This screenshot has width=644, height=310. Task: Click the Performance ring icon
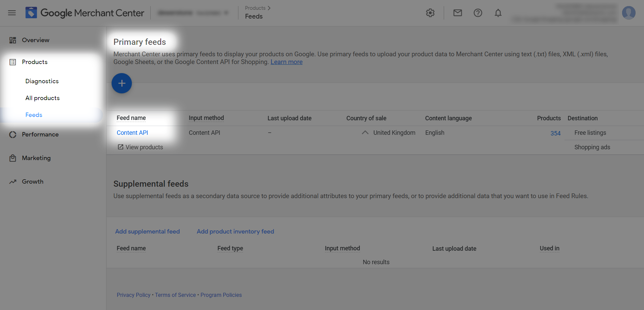pyautogui.click(x=13, y=134)
